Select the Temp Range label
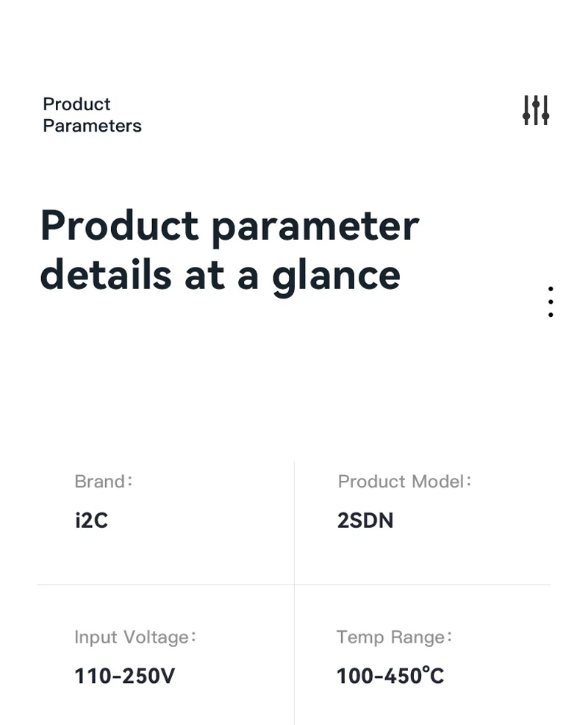 394,637
